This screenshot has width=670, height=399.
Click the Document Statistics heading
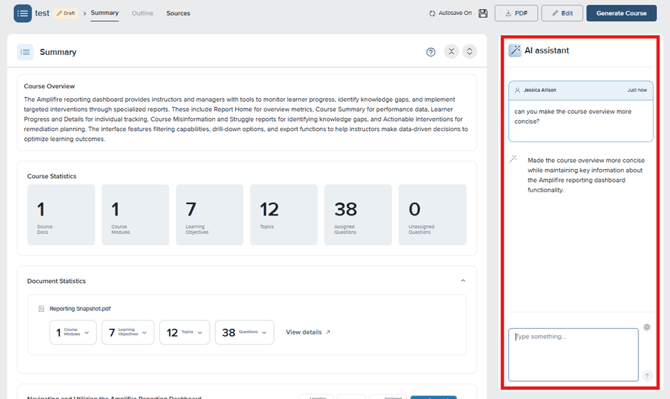pyautogui.click(x=56, y=281)
